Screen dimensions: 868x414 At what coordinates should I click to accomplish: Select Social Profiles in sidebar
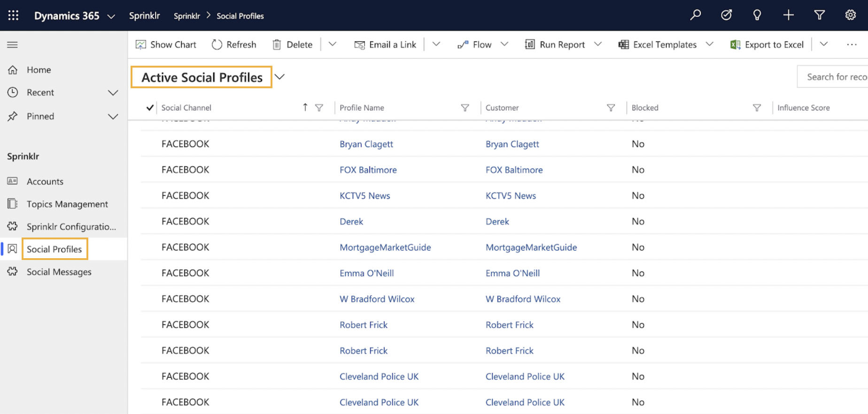point(54,249)
